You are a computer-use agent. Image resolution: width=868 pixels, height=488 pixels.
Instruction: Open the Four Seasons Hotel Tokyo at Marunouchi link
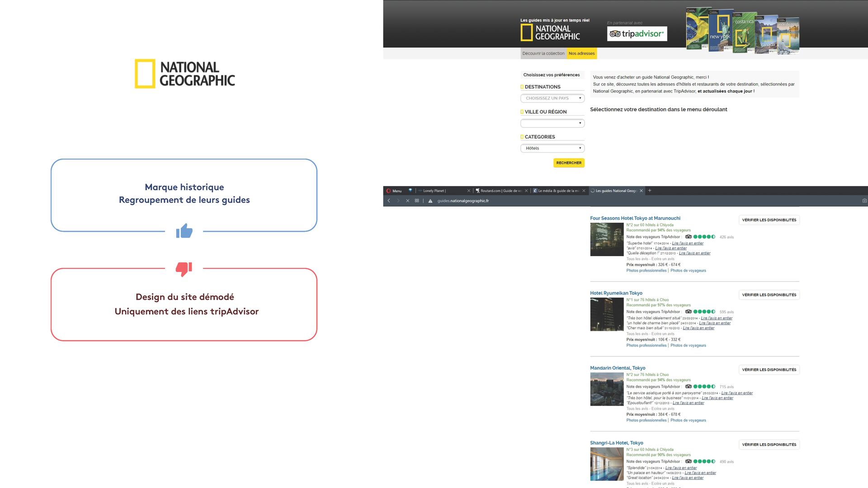click(x=635, y=218)
